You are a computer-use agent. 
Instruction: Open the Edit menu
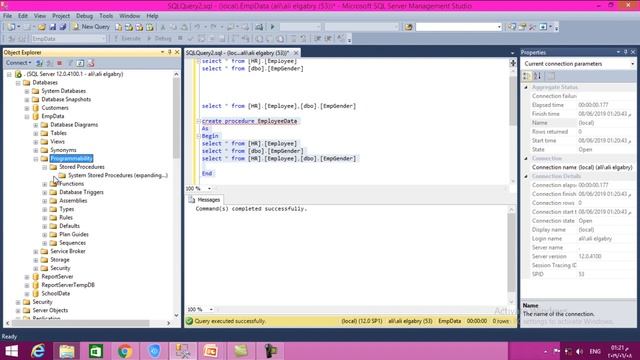23,16
